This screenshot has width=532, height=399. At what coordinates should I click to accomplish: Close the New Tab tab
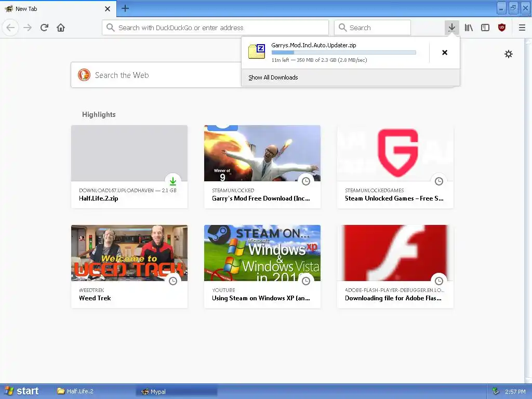click(108, 9)
